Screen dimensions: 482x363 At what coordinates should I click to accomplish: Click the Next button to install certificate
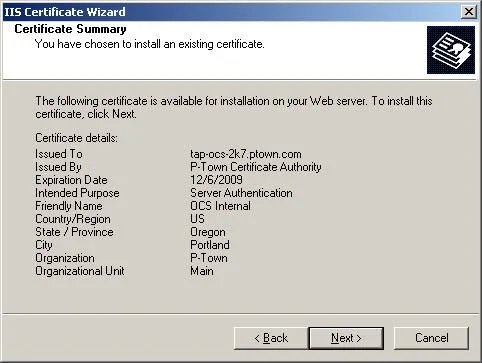[x=346, y=338]
